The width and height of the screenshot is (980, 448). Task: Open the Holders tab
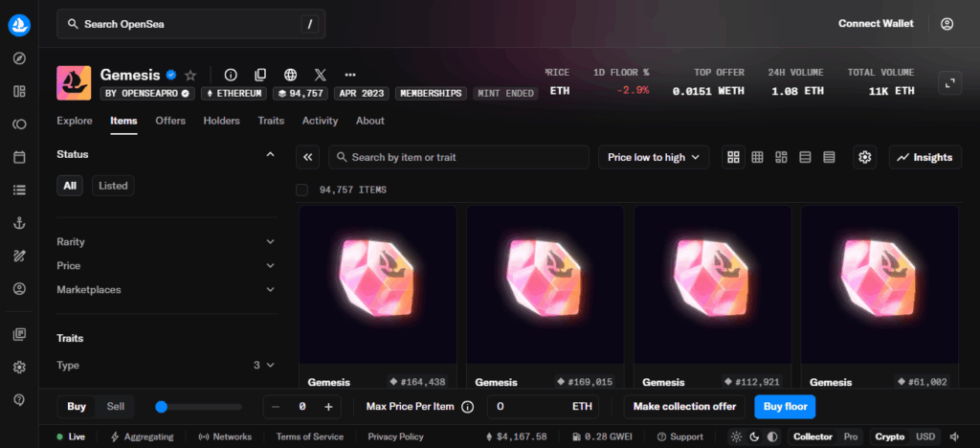pos(222,121)
